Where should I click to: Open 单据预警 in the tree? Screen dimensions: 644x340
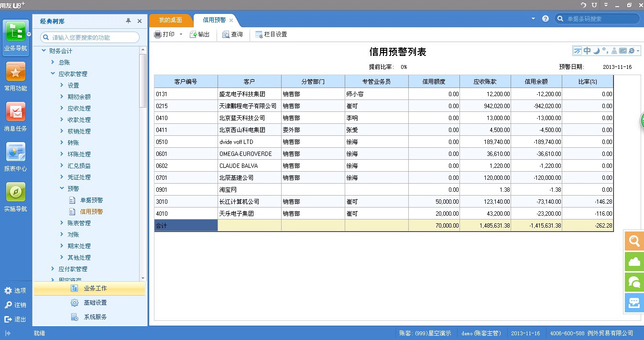91,200
